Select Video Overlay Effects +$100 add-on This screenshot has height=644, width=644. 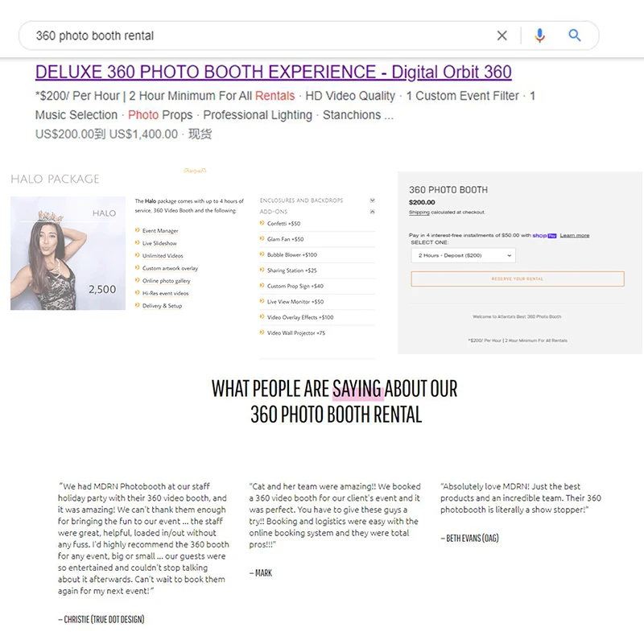pos(300,317)
